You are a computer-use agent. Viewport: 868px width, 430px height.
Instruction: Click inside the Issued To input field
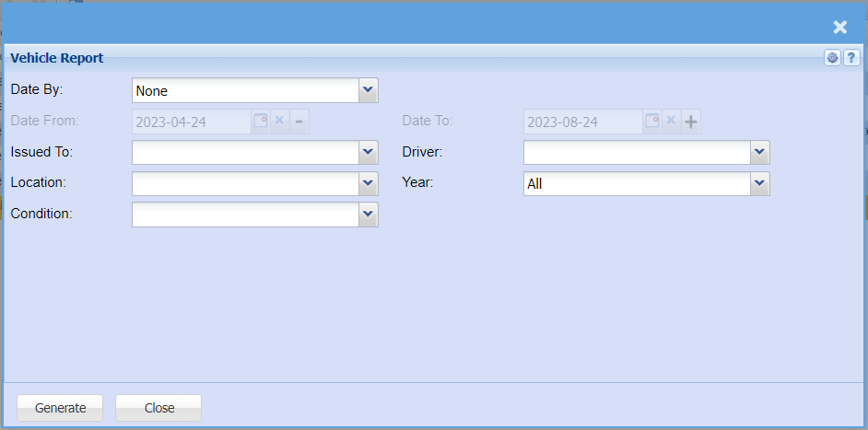[x=245, y=152]
